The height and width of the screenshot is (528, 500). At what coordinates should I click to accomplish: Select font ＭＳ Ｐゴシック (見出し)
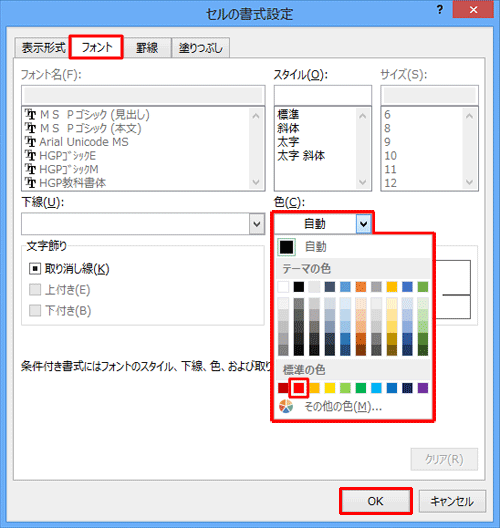(94, 115)
